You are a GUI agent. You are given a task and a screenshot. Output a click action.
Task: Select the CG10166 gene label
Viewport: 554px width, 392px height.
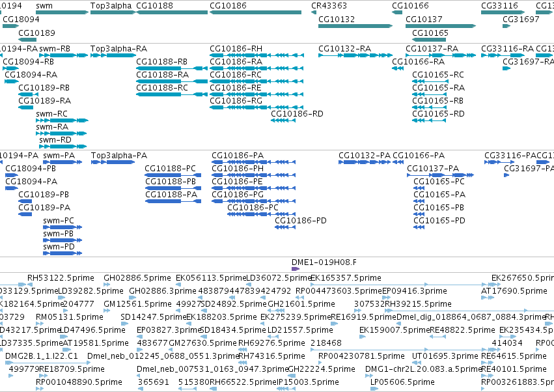tap(410, 6)
